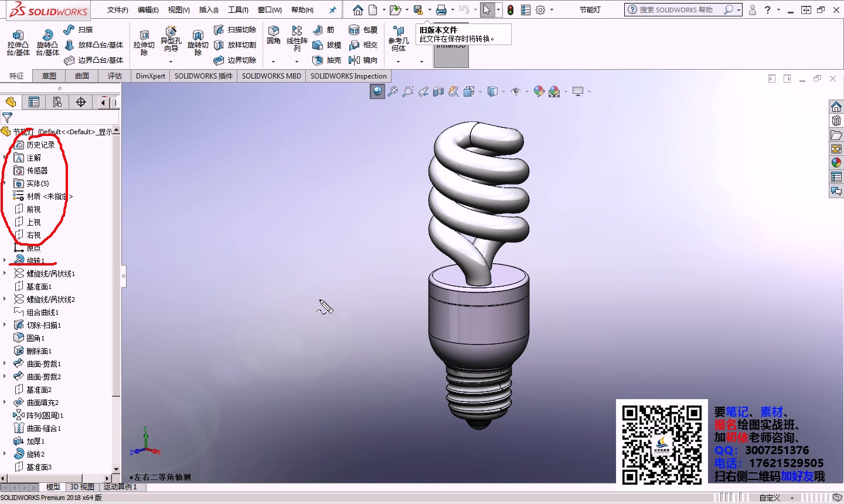Screen dimensions: 844x504
Task: Click Lofted Boss/Base (放样凸台/基体)
Action: click(94, 45)
